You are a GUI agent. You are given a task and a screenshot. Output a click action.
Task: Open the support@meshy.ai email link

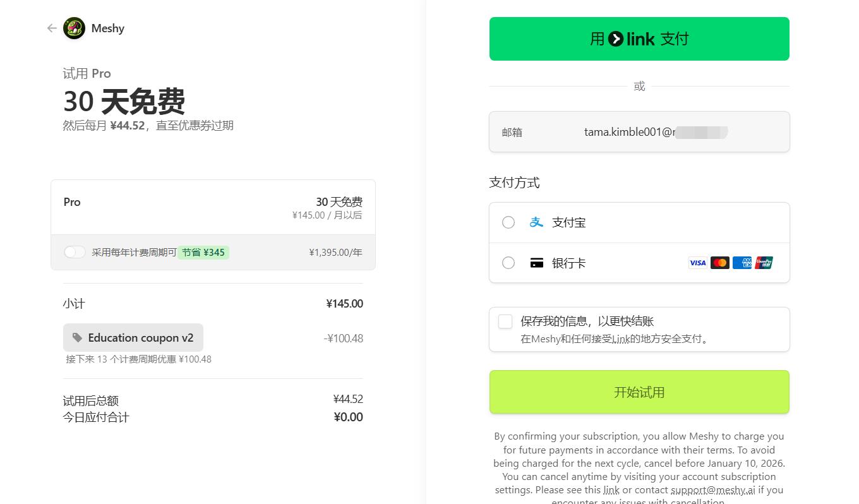click(x=712, y=490)
